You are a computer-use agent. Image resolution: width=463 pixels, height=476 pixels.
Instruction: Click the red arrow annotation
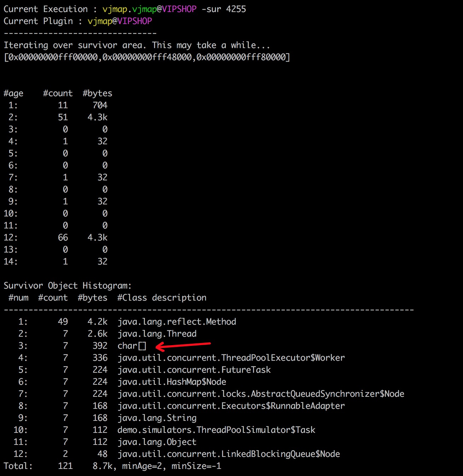click(x=183, y=346)
